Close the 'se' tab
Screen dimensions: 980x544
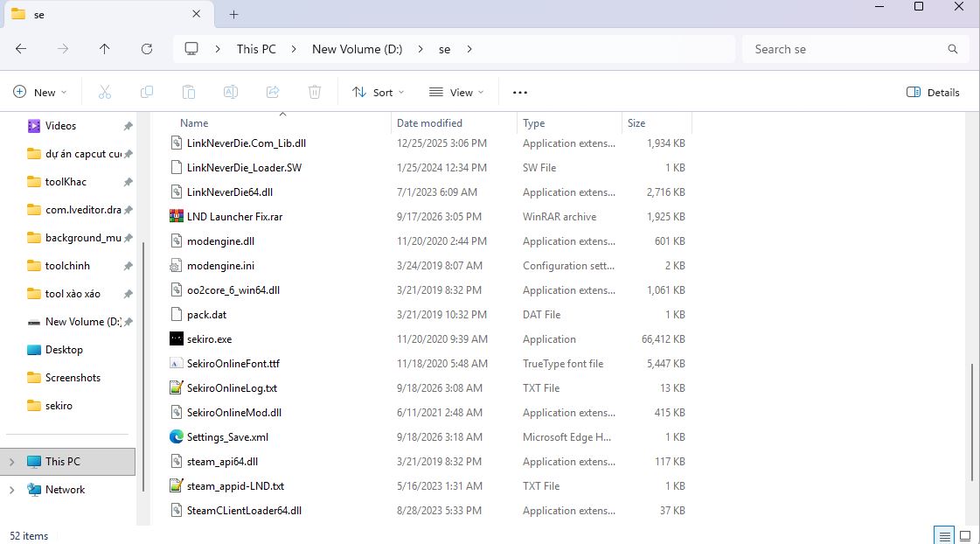pyautogui.click(x=196, y=14)
